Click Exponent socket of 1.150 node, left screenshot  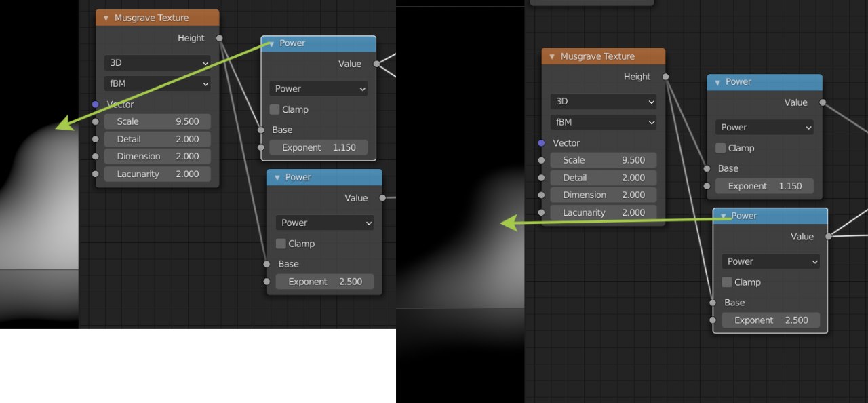coord(261,147)
